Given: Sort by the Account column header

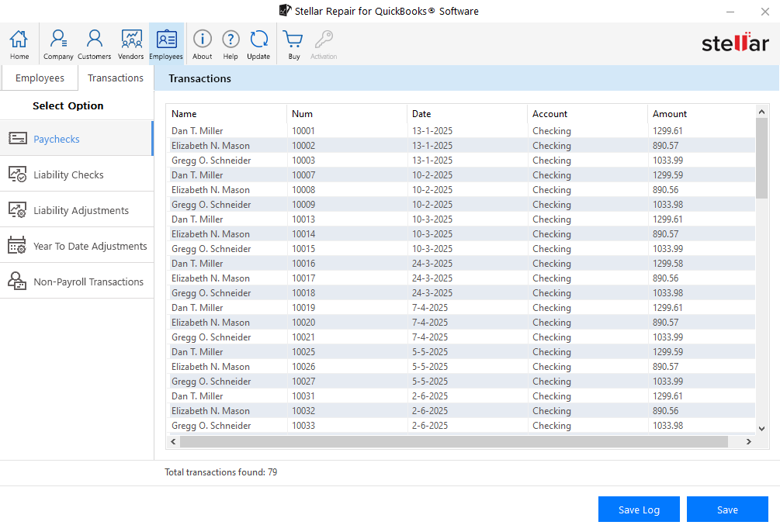Looking at the screenshot, I should [x=588, y=114].
